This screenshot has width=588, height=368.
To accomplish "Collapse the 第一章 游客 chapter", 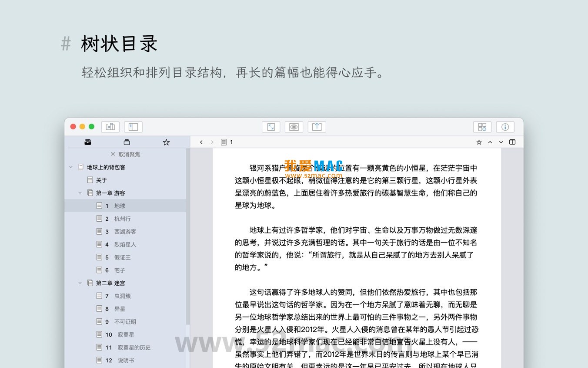I will [x=80, y=192].
